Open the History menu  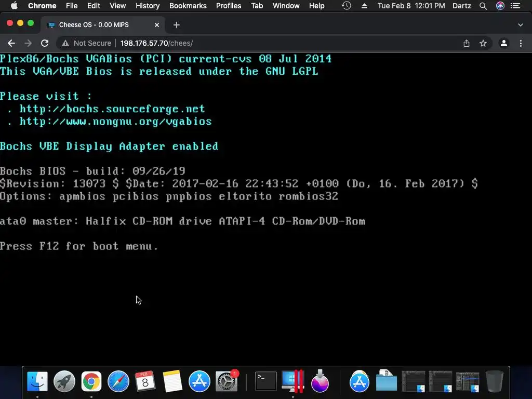tap(148, 6)
